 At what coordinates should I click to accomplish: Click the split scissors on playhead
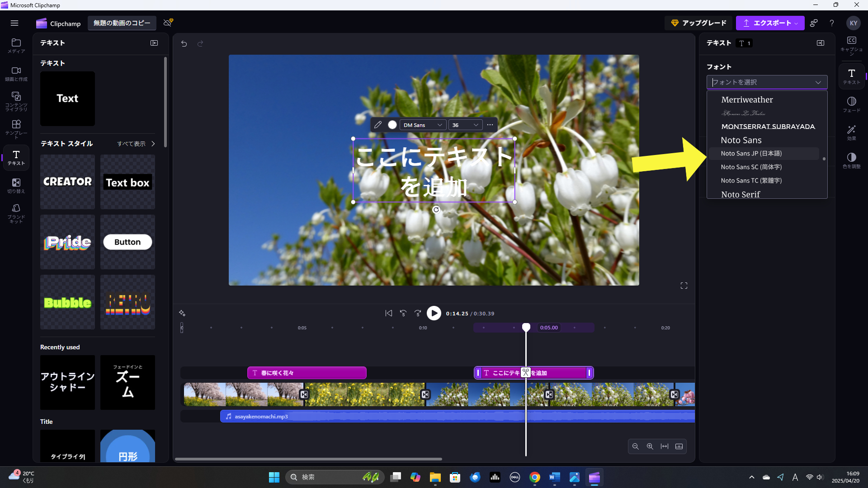[525, 372]
